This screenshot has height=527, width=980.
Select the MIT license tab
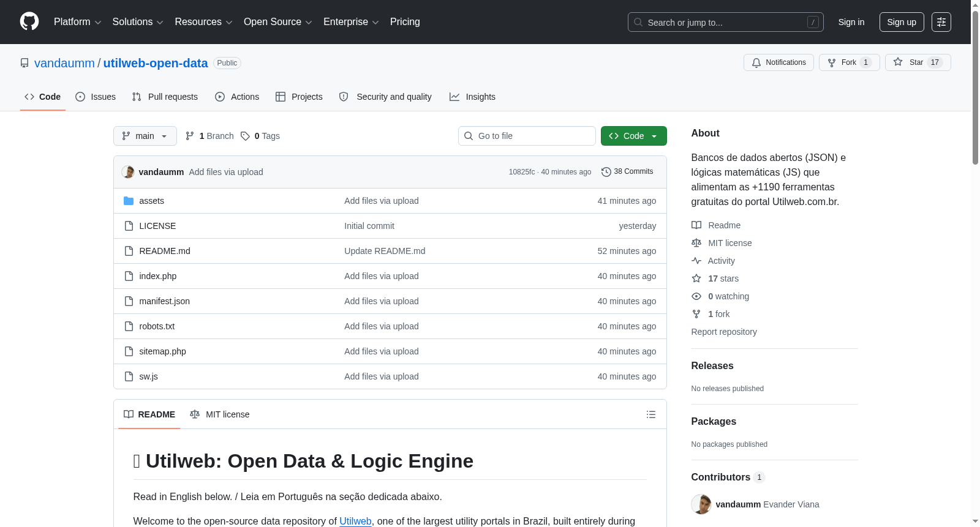(220, 414)
